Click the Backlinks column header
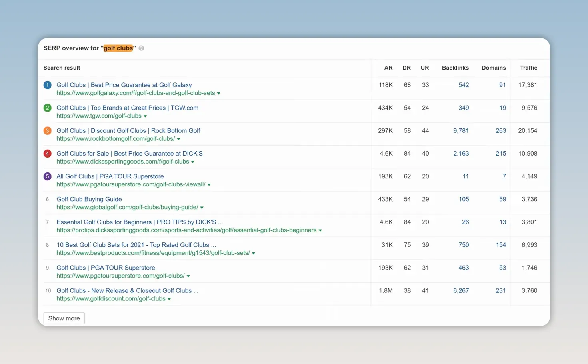 click(x=455, y=68)
